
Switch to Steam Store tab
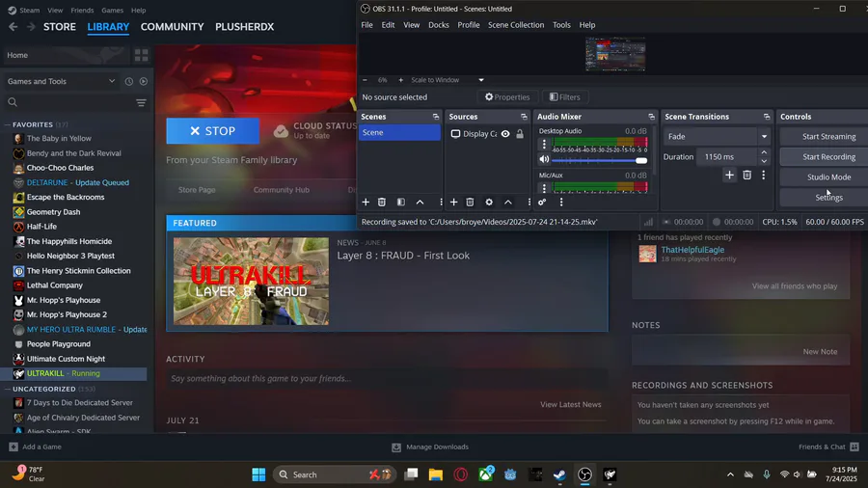[x=60, y=27]
